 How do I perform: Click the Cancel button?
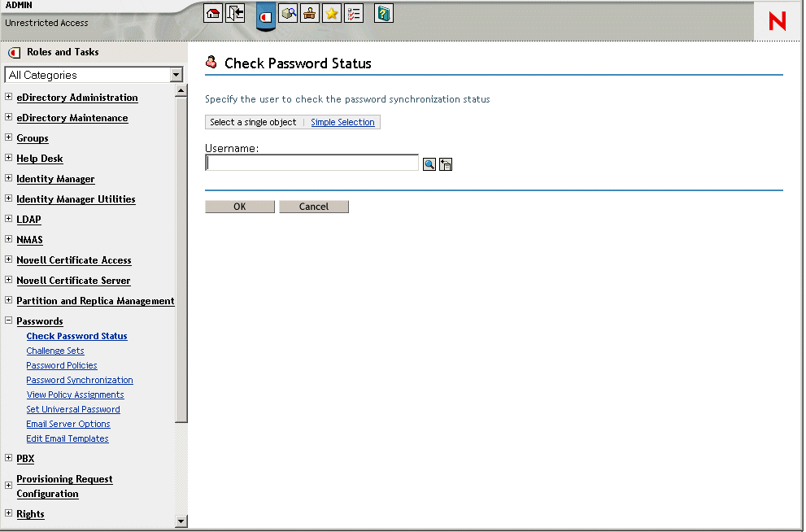314,207
